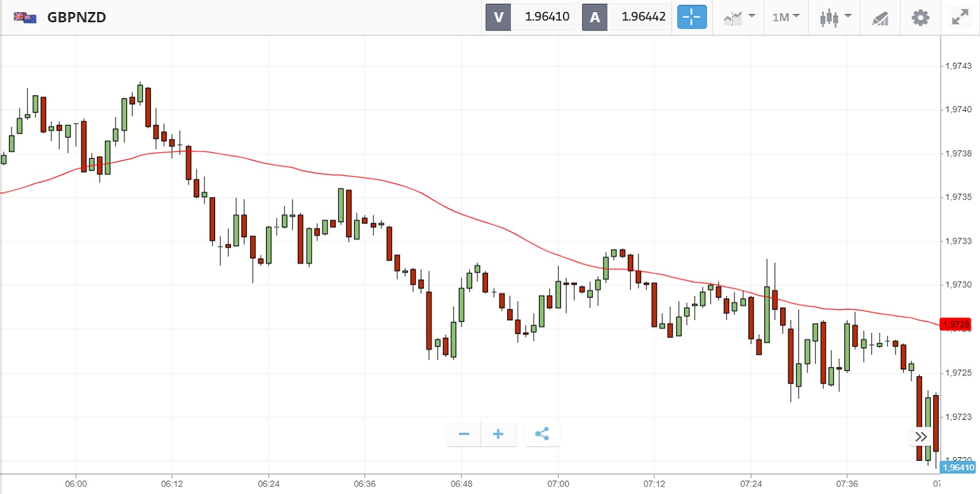Open the compare chart dropdown
This screenshot has height=494, width=980.
739,17
